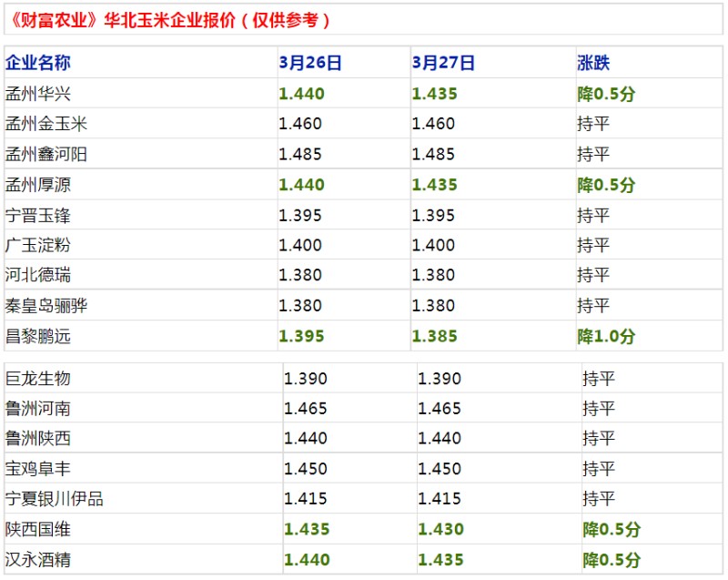The image size is (728, 580).
Task: Click 陕西国维 March 27 price 1.430
Action: (440, 529)
